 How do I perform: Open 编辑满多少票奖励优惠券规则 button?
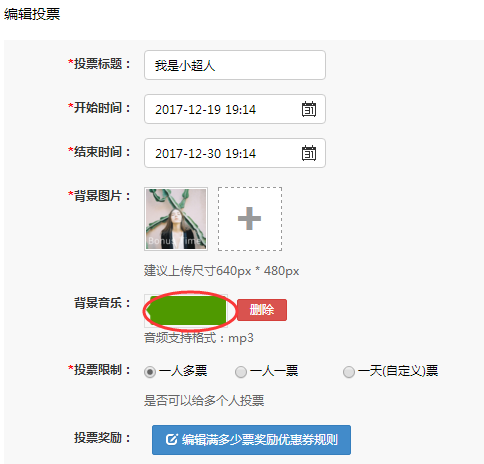tap(251, 440)
